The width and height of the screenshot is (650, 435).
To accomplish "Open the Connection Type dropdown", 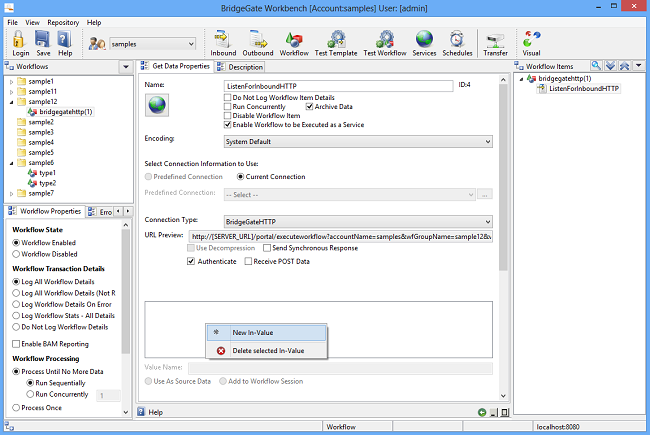I will 356,220.
